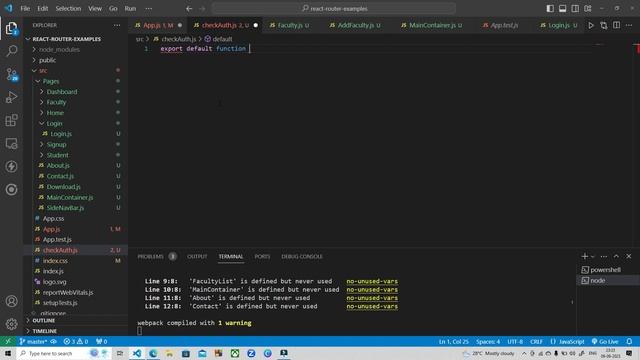Click the Go Live button
640x360 pixels.
click(604, 341)
